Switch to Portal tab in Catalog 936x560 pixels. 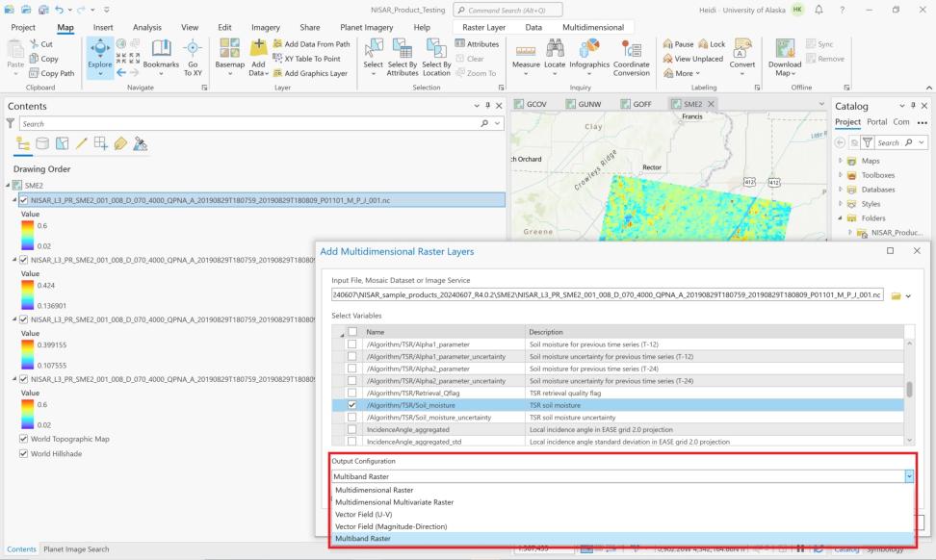876,121
